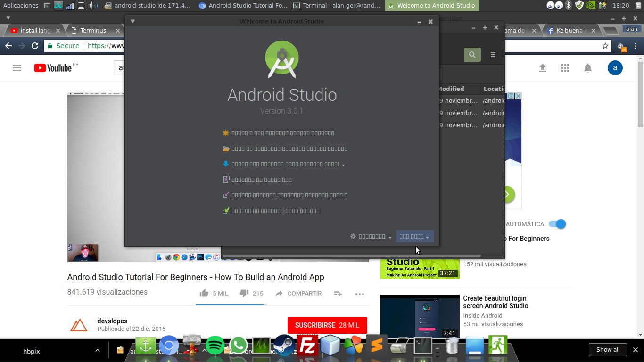Click the browser back arrow
The width and height of the screenshot is (644, 362).
[x=8, y=46]
